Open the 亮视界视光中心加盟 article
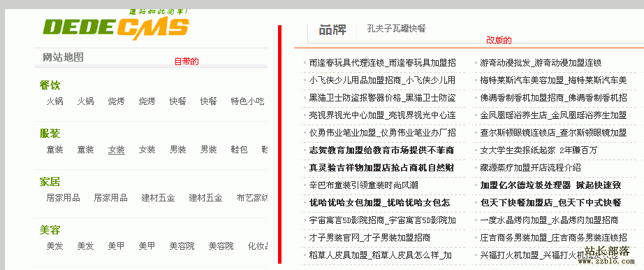 tap(382, 115)
